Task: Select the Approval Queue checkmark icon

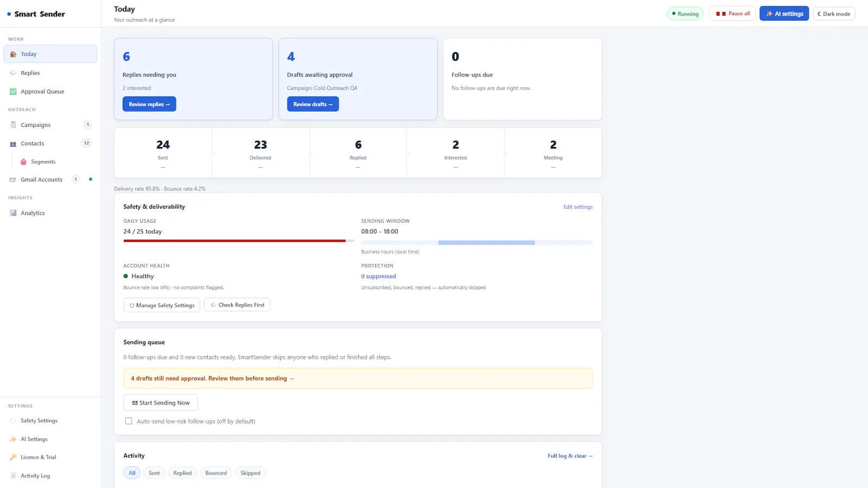Action: coord(13,92)
